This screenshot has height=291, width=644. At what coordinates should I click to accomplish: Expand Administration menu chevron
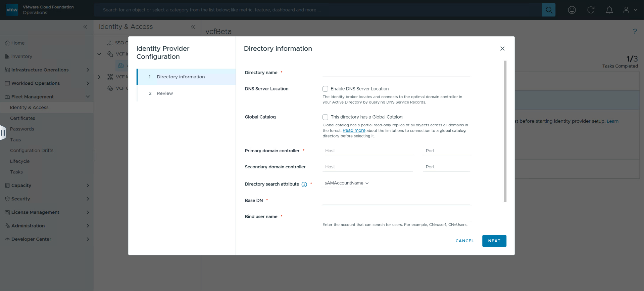[88, 226]
